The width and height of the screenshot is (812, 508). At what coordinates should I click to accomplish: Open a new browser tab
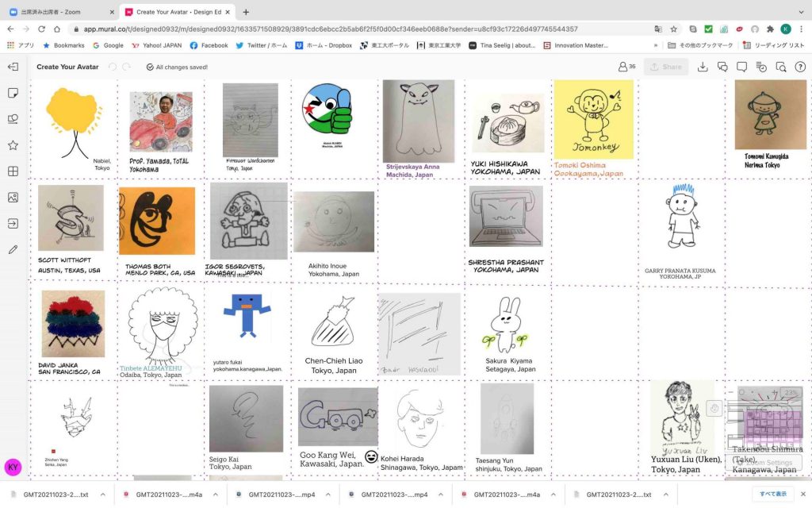pyautogui.click(x=246, y=11)
